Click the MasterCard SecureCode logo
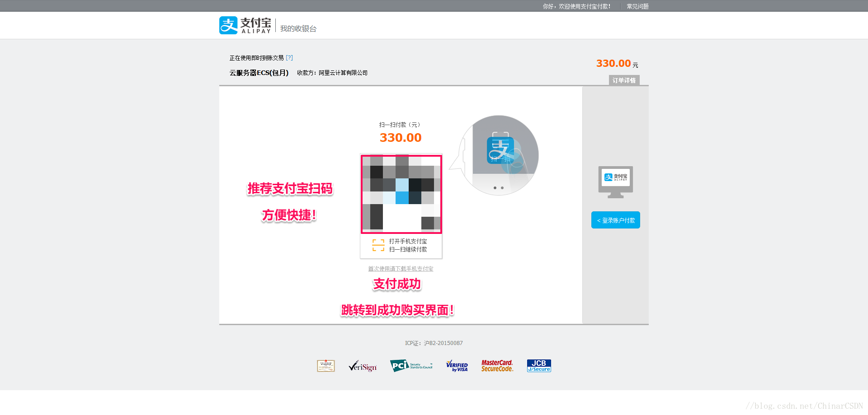Image resolution: width=868 pixels, height=415 pixels. pos(497,366)
